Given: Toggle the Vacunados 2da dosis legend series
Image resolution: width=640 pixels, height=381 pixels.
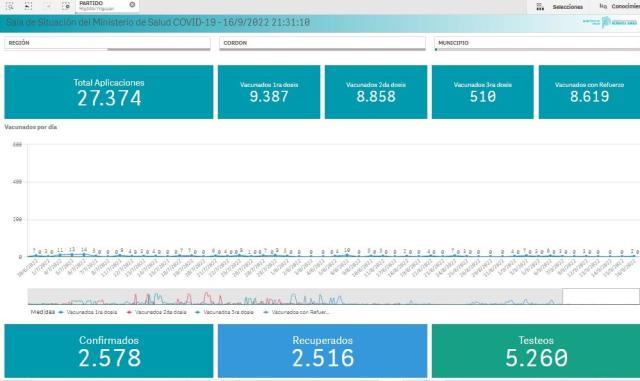Looking at the screenshot, I should click(x=157, y=312).
